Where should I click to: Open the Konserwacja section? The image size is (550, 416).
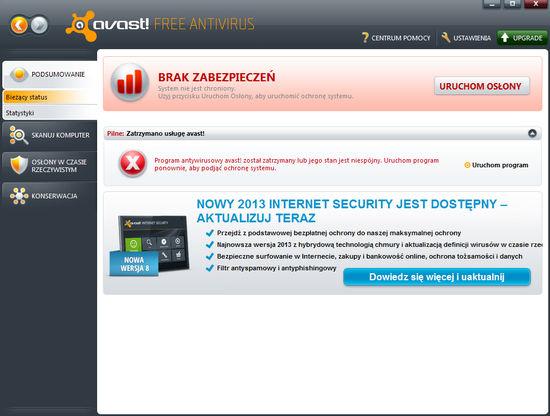click(x=49, y=196)
